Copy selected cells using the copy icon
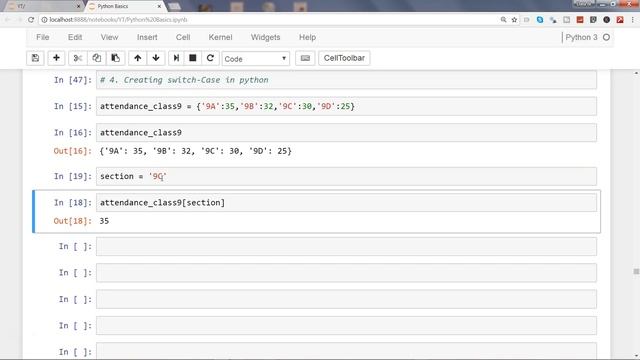 coord(96,58)
